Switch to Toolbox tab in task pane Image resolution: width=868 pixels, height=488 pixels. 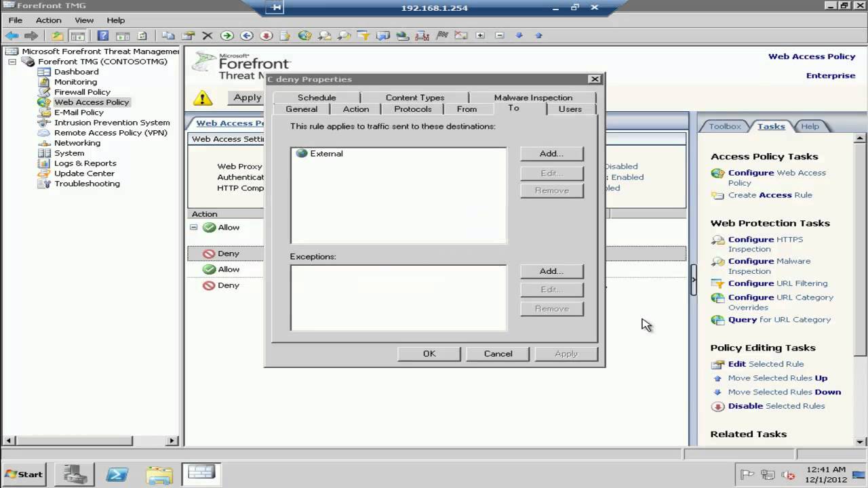724,126
